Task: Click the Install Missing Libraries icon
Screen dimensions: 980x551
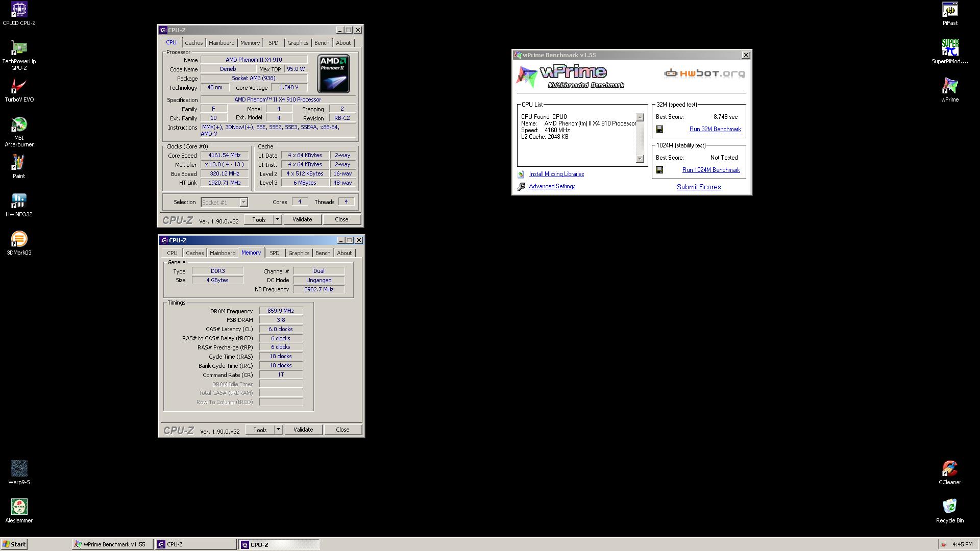Action: [521, 174]
